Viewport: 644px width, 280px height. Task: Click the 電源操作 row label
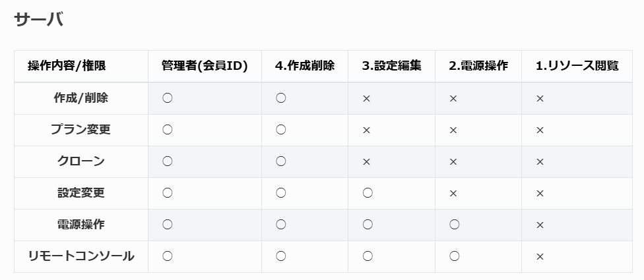click(x=81, y=225)
